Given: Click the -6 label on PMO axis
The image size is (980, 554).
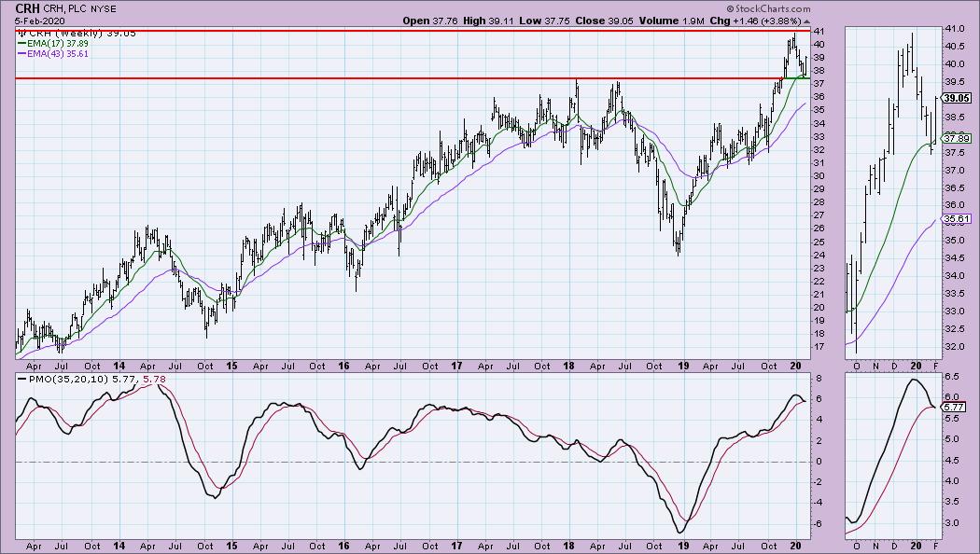Looking at the screenshot, I should coord(818,523).
